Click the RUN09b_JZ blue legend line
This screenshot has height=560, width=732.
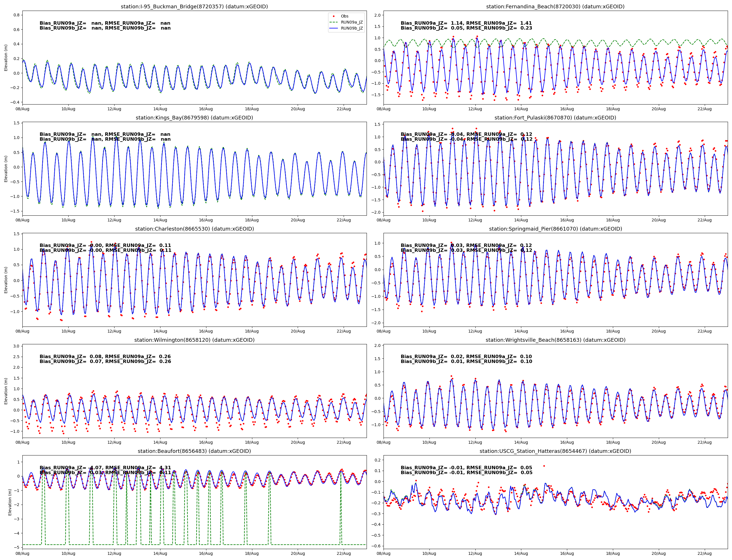click(334, 28)
